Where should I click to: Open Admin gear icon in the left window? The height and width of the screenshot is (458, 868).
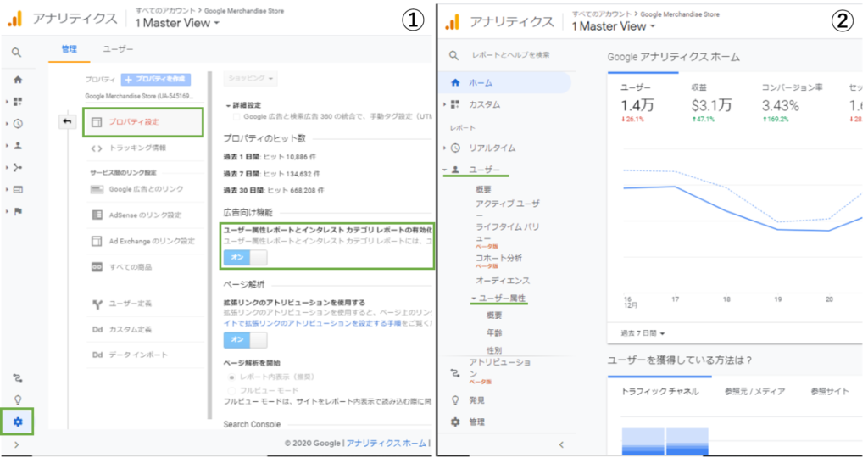tap(18, 422)
